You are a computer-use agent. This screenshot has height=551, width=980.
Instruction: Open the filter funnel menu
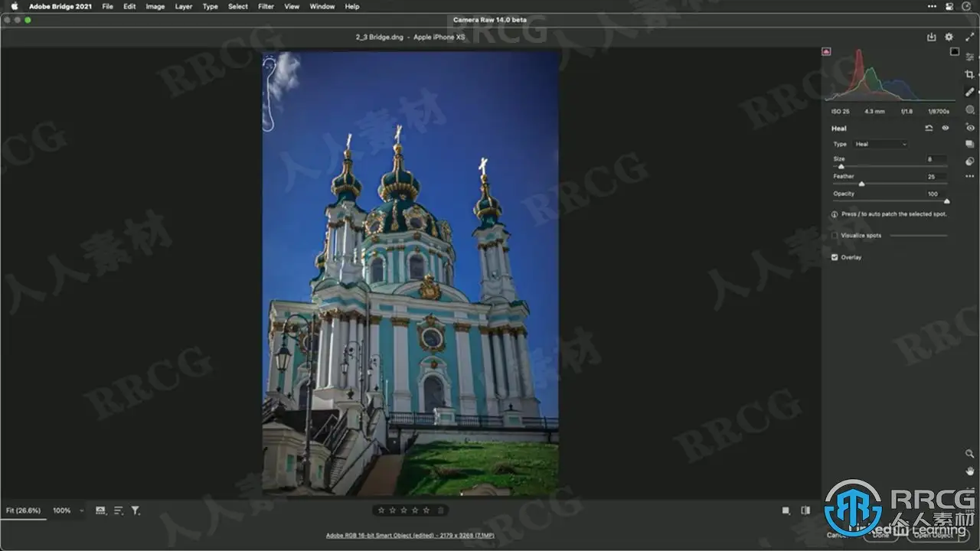[136, 510]
